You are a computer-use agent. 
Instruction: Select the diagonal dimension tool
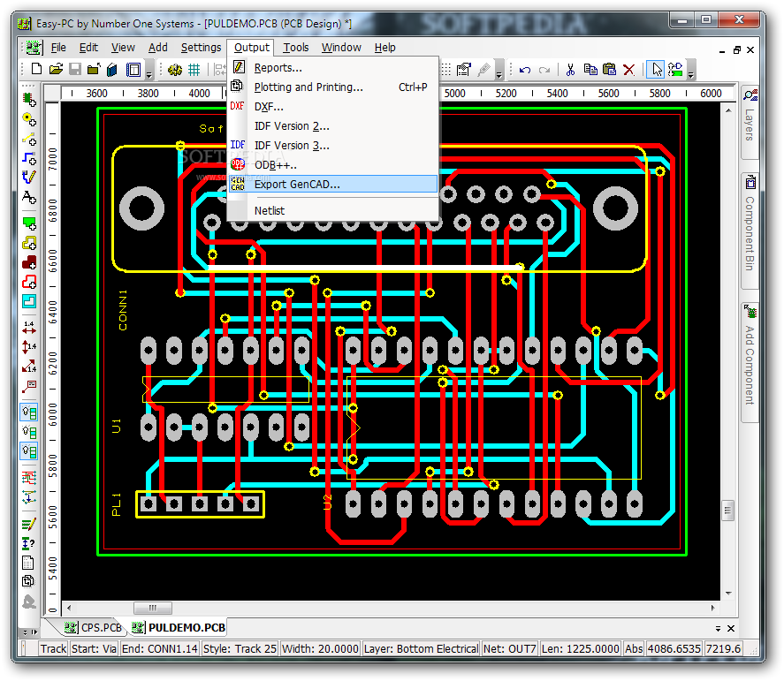pyautogui.click(x=29, y=367)
